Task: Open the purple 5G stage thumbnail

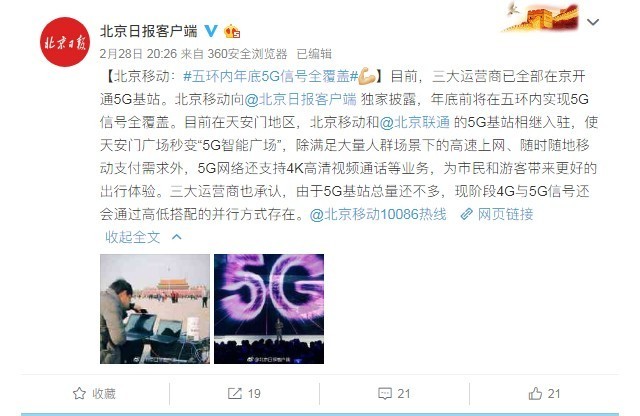Action: point(269,309)
